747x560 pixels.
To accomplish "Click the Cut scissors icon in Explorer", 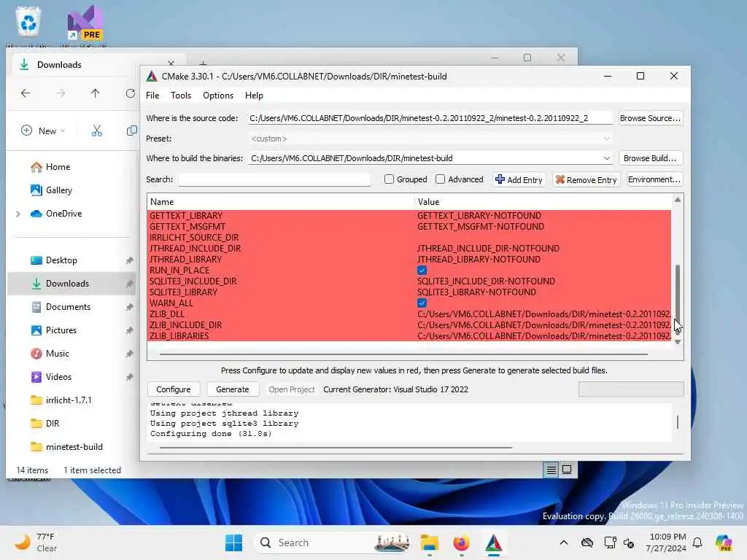I will tap(97, 131).
